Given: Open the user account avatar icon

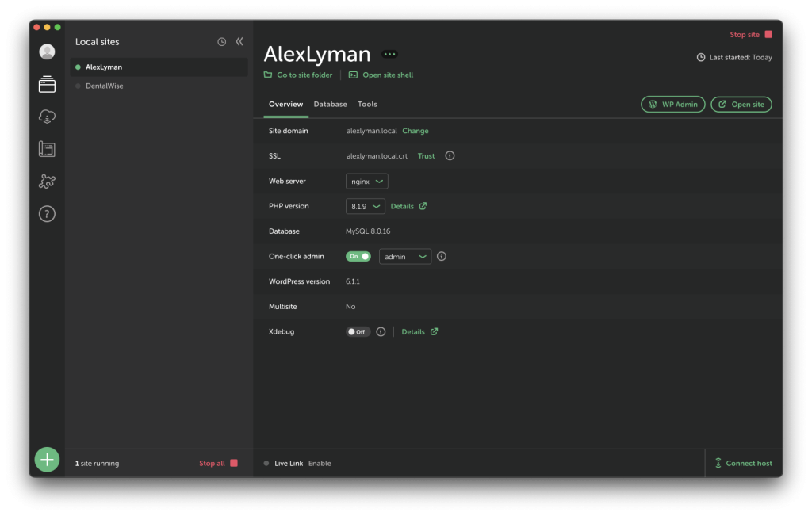Looking at the screenshot, I should pyautogui.click(x=47, y=52).
